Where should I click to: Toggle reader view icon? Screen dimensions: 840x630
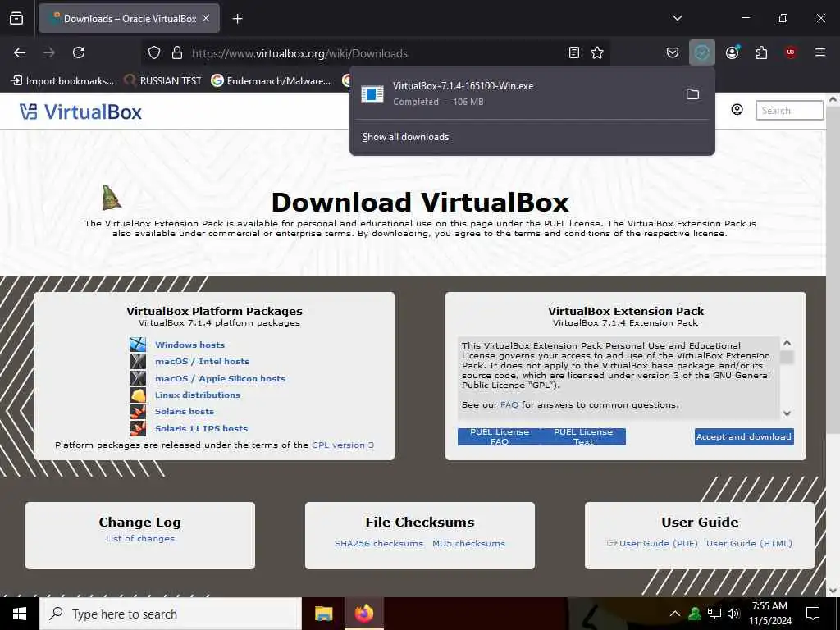click(573, 52)
